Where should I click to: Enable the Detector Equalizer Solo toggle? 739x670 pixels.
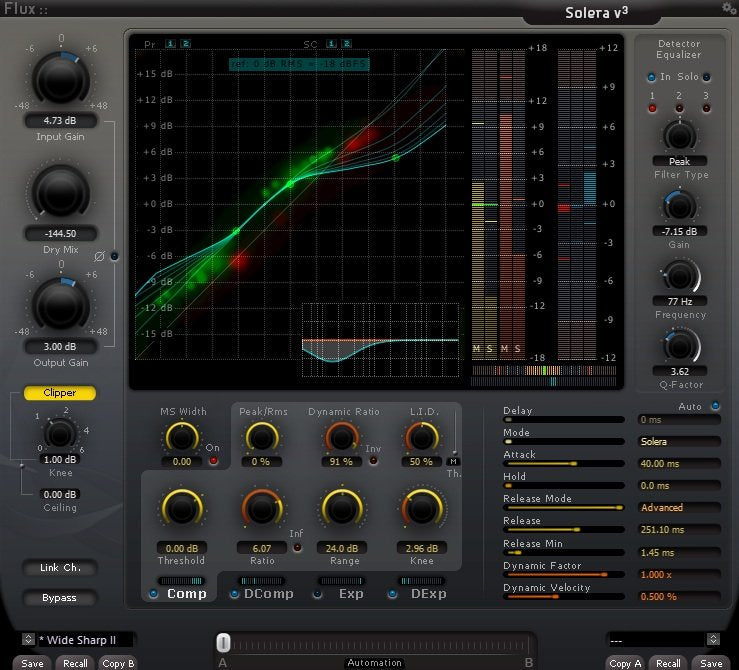pyautogui.click(x=706, y=76)
